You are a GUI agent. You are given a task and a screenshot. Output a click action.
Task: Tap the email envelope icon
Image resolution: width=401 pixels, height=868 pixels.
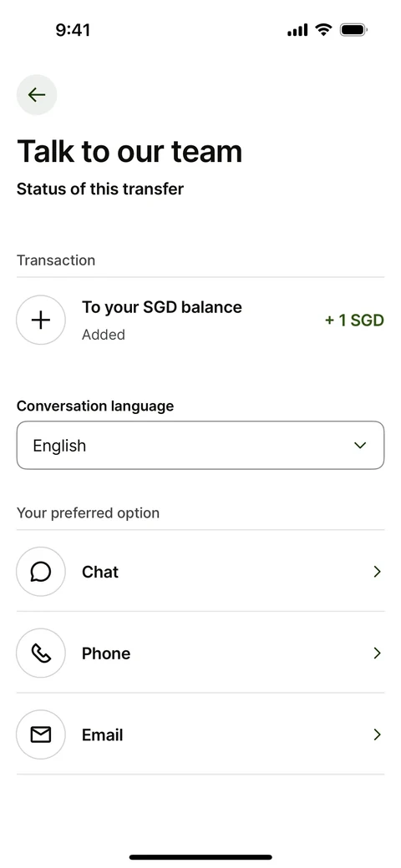[x=41, y=734]
